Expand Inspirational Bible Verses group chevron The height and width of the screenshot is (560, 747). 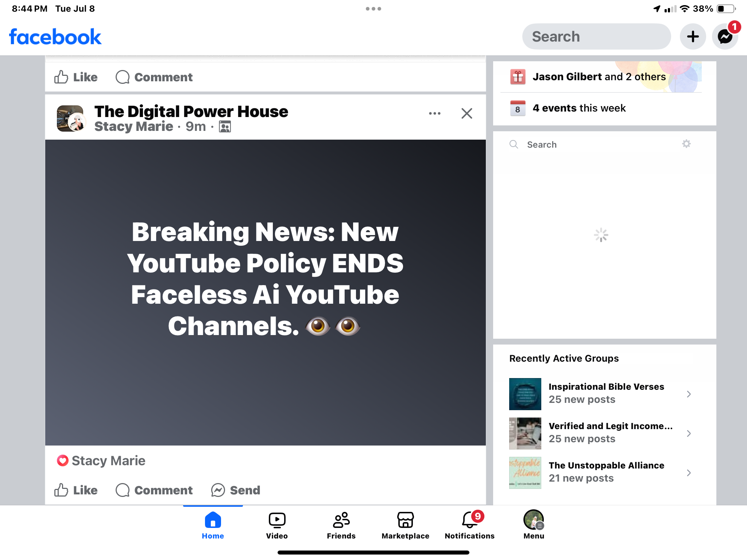pos(689,394)
